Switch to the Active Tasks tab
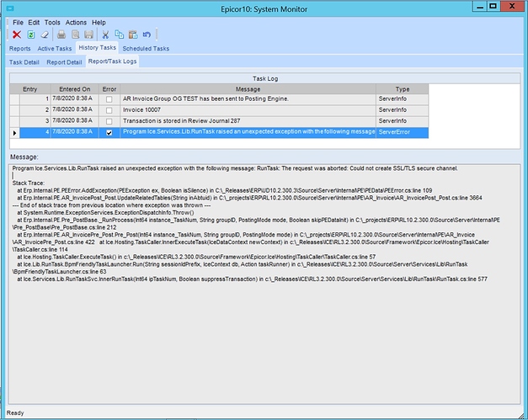The image size is (528, 420). point(55,49)
